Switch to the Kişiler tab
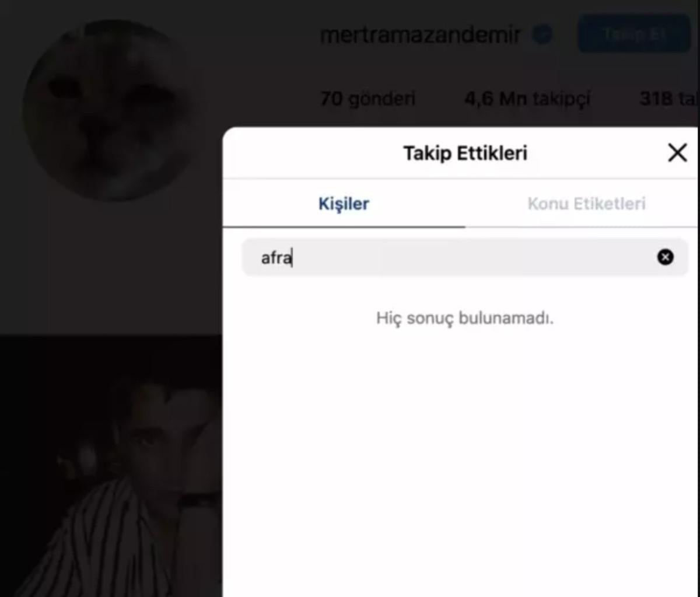This screenshot has width=700, height=597. (344, 204)
